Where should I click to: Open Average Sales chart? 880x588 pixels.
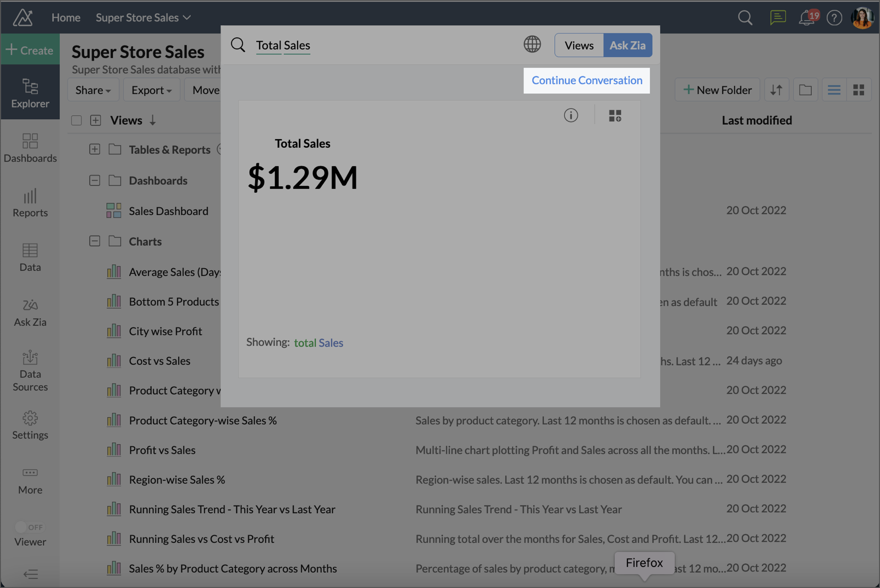point(174,272)
